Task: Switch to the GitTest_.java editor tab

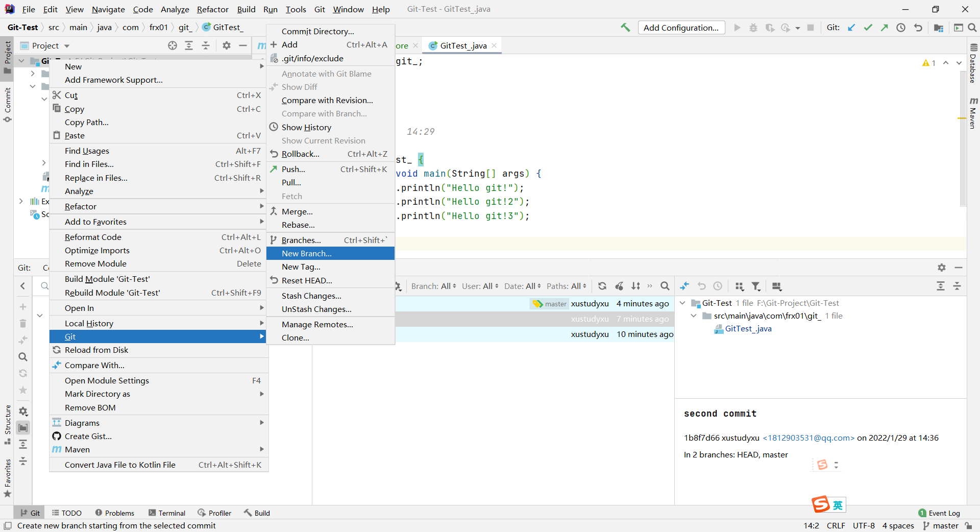Action: coord(463,45)
